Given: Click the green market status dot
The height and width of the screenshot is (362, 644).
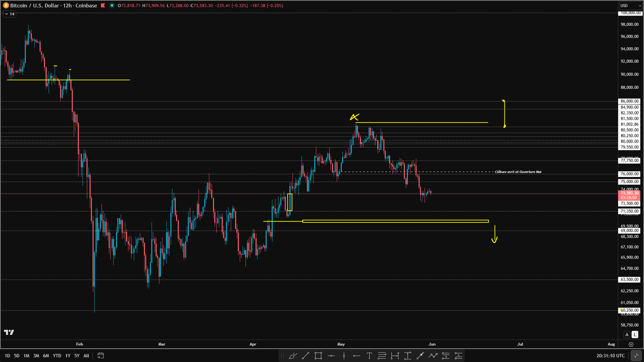Looking at the screenshot, I should pos(112,5).
